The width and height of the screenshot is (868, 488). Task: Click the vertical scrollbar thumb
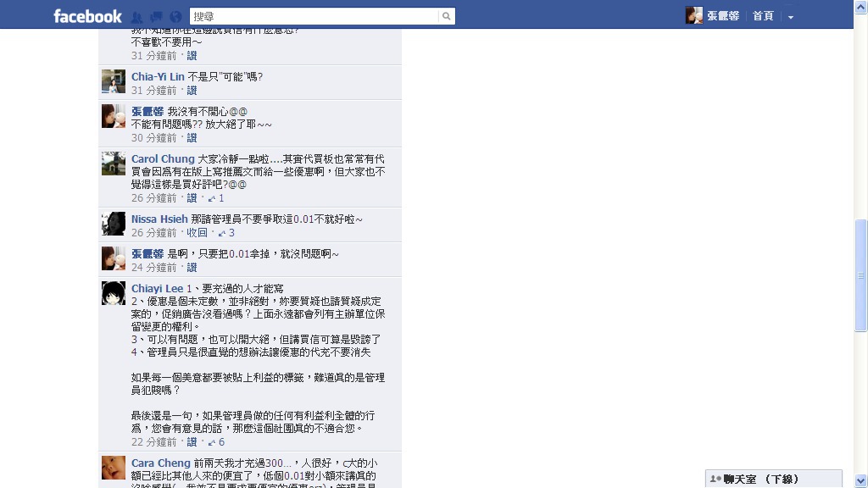860,275
